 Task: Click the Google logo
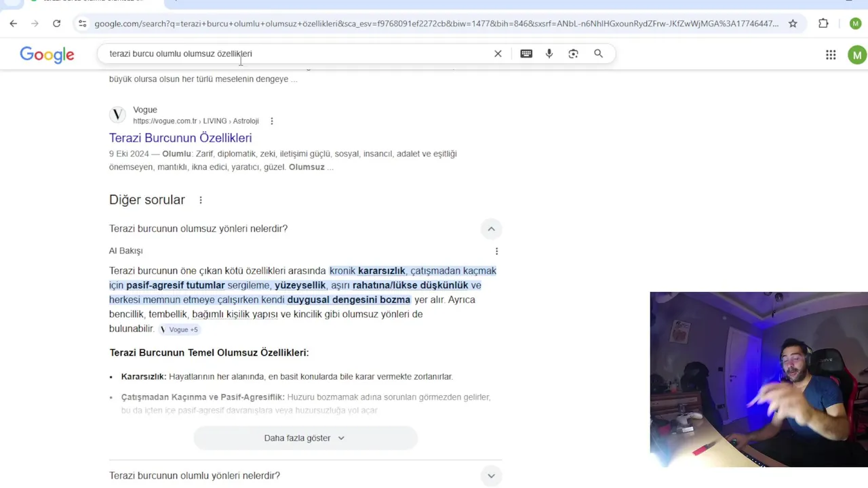point(47,54)
